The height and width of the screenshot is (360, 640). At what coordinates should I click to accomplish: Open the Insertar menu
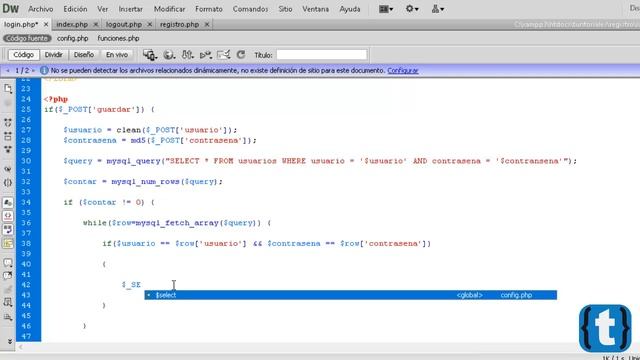131,9
